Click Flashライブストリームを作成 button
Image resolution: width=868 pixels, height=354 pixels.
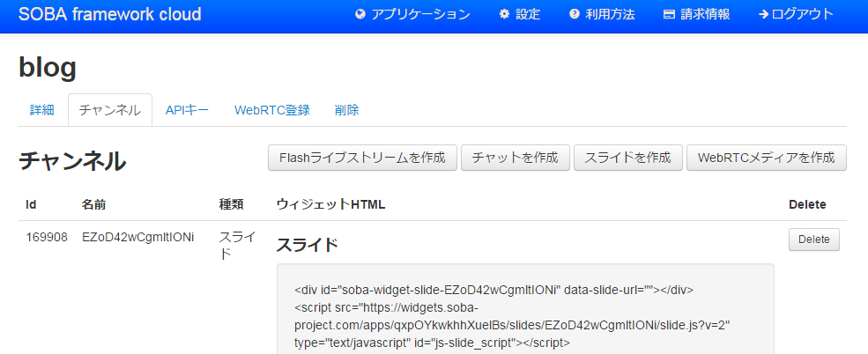click(x=362, y=158)
